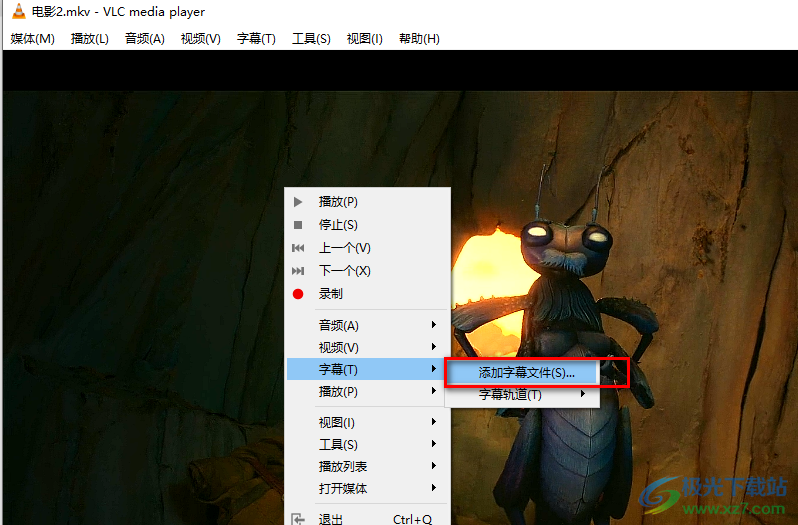Screen dimensions: 798x525
Task: Open the 音频(A) menu in menu bar
Action: tap(145, 39)
